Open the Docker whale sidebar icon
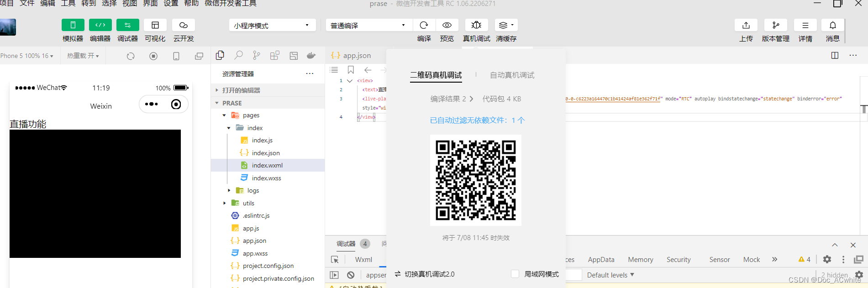868x288 pixels. 311,56
